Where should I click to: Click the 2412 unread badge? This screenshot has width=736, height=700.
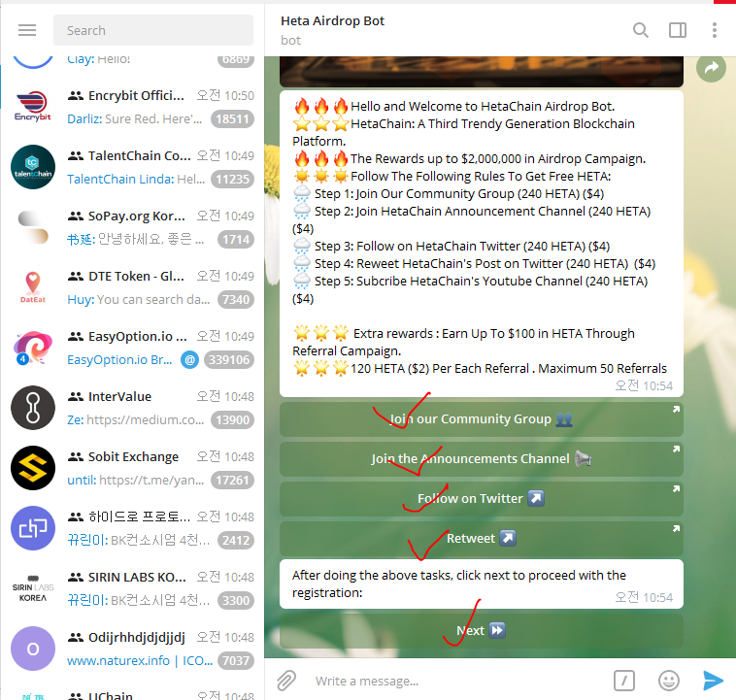click(x=236, y=541)
